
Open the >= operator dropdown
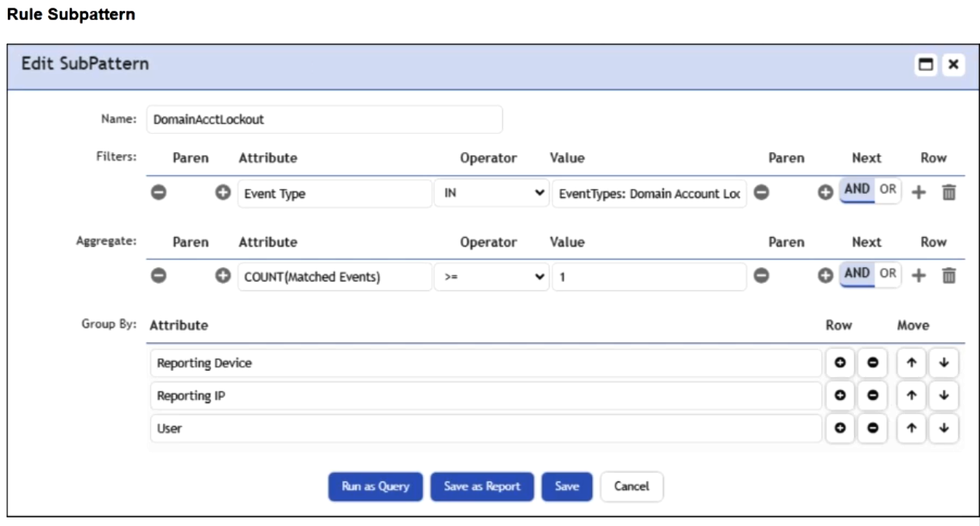tap(492, 276)
